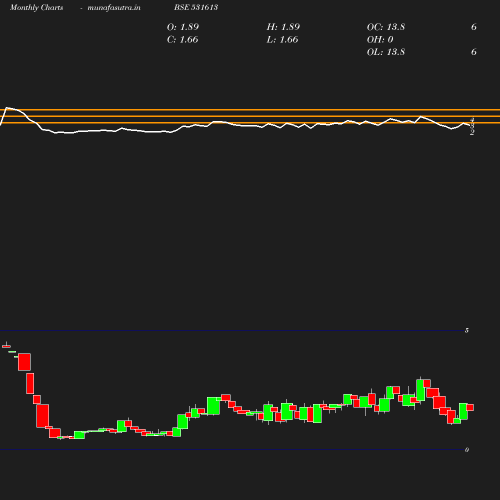Click the "6" beside the OL reading
The image size is (500, 500).
pos(474,52)
